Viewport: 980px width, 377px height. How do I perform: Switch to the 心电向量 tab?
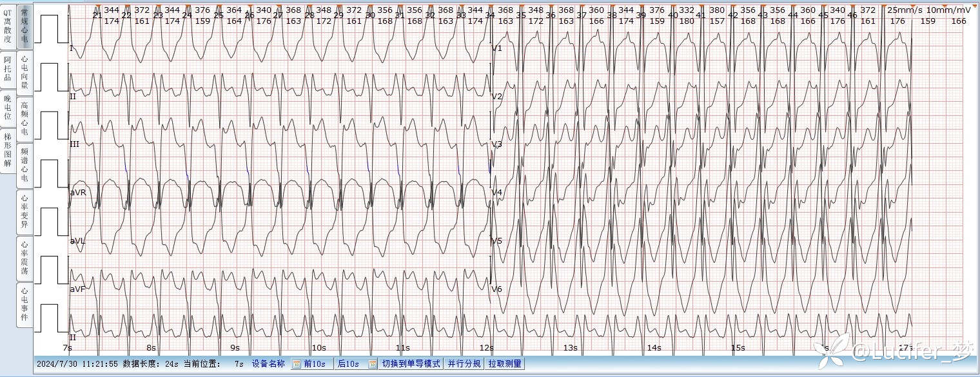tap(24, 72)
